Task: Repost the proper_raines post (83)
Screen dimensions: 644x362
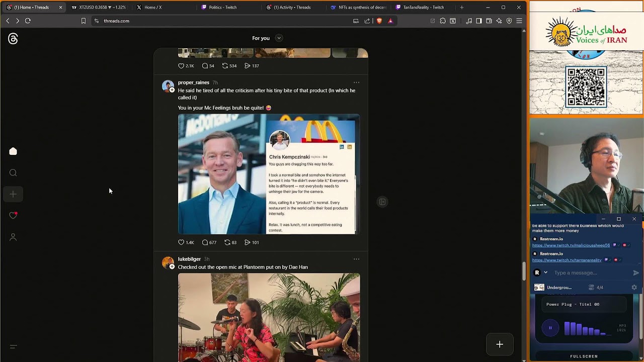Action: click(x=230, y=242)
